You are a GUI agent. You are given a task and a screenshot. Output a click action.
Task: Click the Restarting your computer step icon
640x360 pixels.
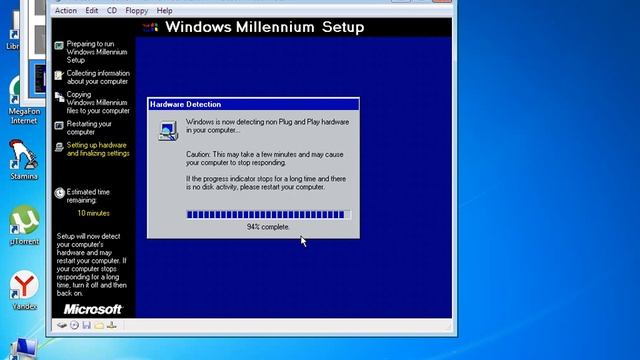pos(59,125)
